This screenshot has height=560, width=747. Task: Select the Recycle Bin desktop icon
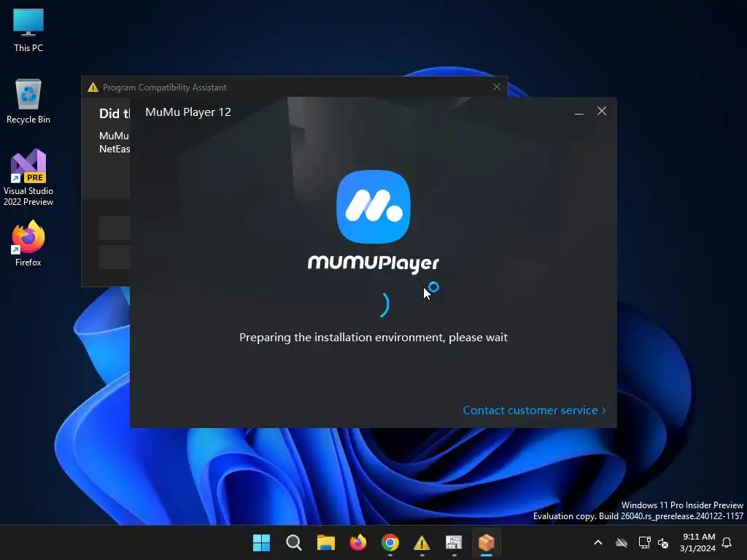[x=28, y=101]
